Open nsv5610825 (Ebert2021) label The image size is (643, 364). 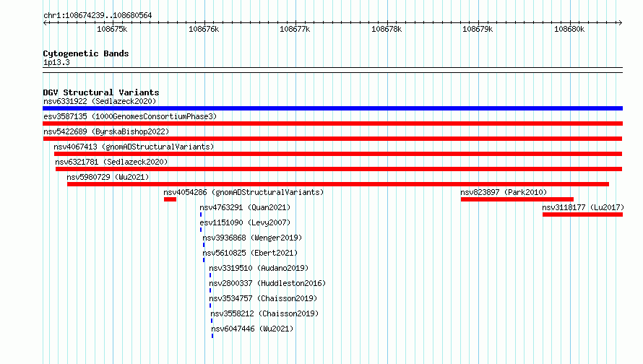click(250, 253)
